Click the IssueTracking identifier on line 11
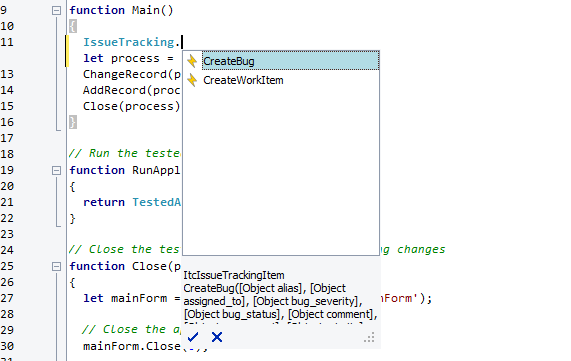This screenshot has height=361, width=571. coord(129,42)
